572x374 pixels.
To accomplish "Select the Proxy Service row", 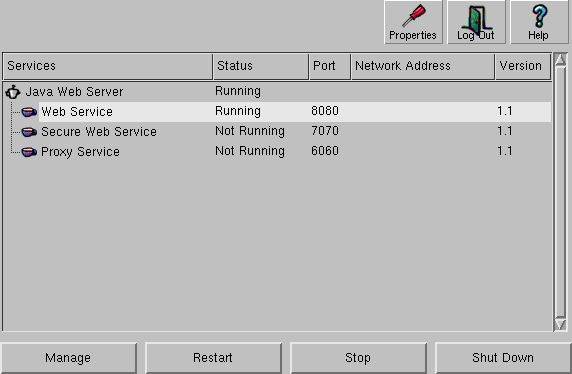I will click(x=277, y=151).
